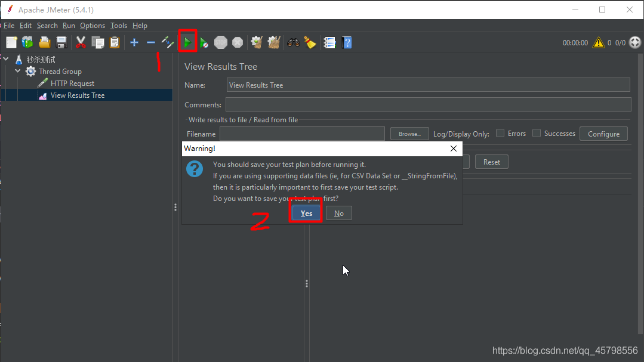Open the Function Helper list icon
The image size is (644, 362).
click(x=329, y=42)
